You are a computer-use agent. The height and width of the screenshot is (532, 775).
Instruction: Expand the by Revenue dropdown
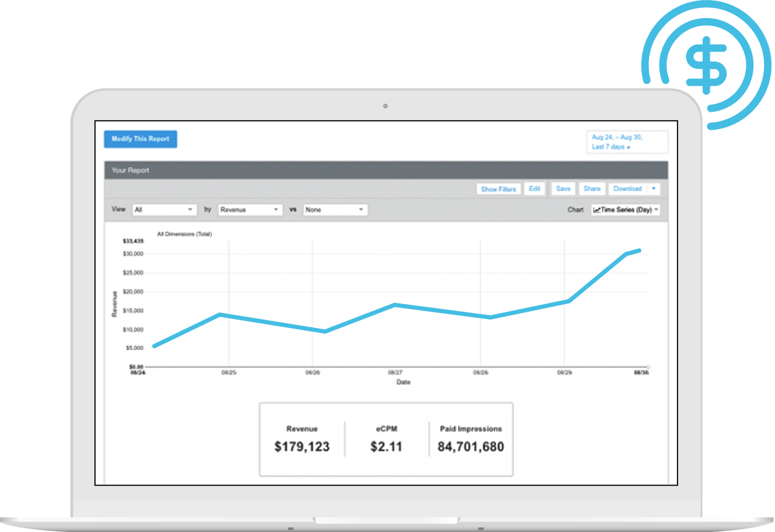tap(250, 210)
